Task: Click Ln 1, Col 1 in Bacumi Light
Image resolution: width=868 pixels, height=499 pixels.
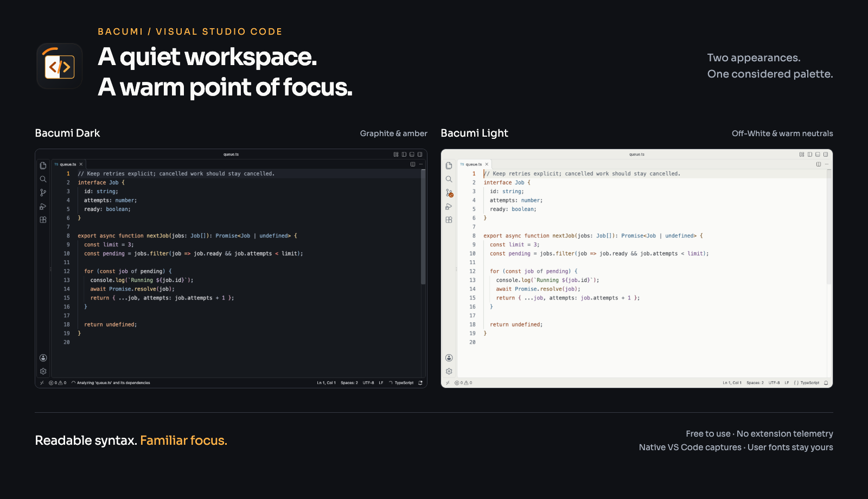Action: (x=732, y=383)
